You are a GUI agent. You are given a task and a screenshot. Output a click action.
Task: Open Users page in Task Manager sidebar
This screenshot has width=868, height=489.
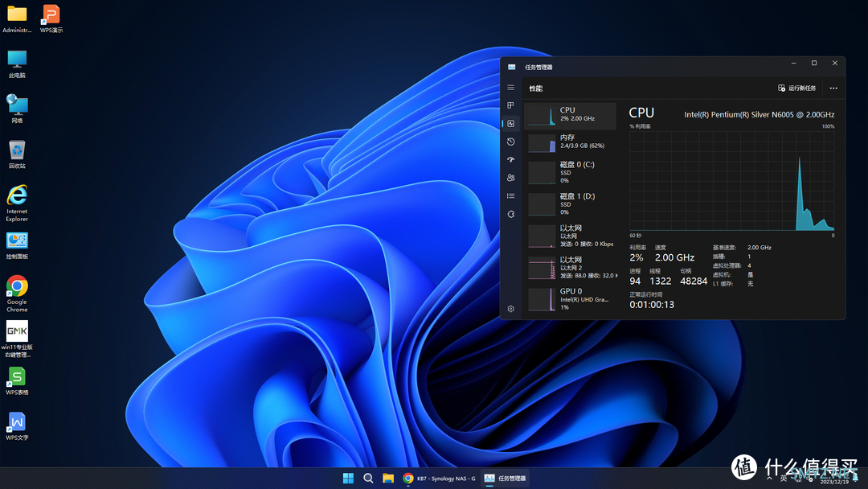pos(511,178)
